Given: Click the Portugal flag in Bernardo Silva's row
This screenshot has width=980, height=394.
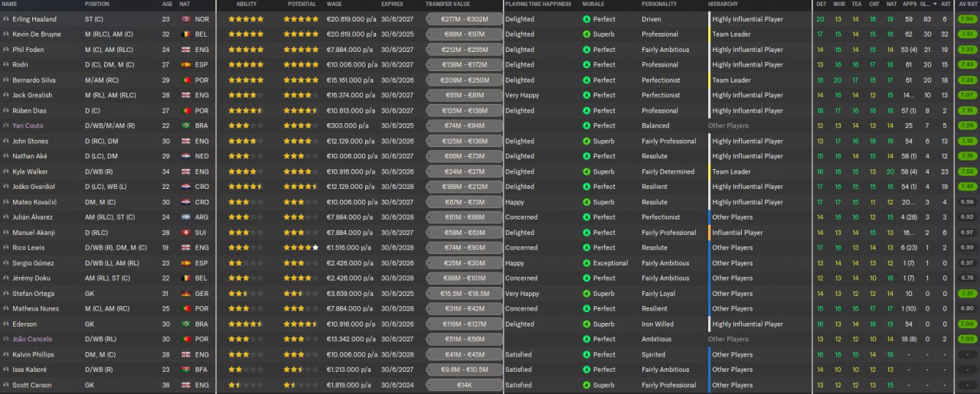Looking at the screenshot, I should 185,80.
